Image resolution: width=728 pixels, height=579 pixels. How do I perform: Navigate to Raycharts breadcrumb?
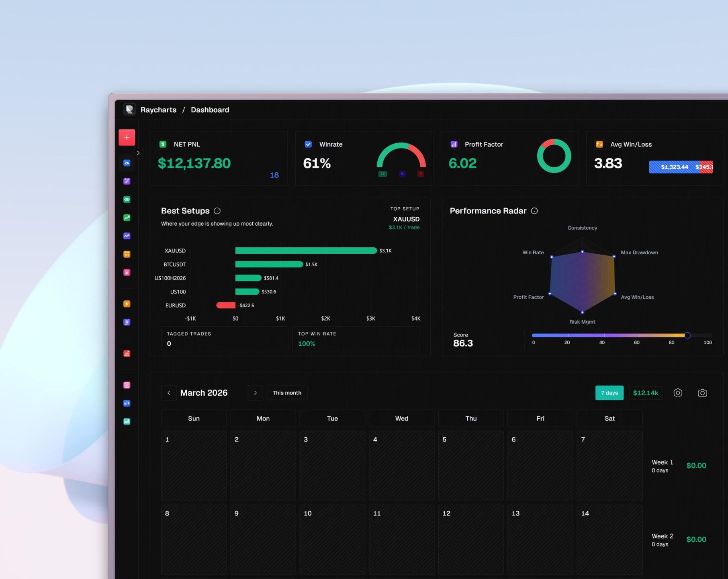[x=158, y=110]
